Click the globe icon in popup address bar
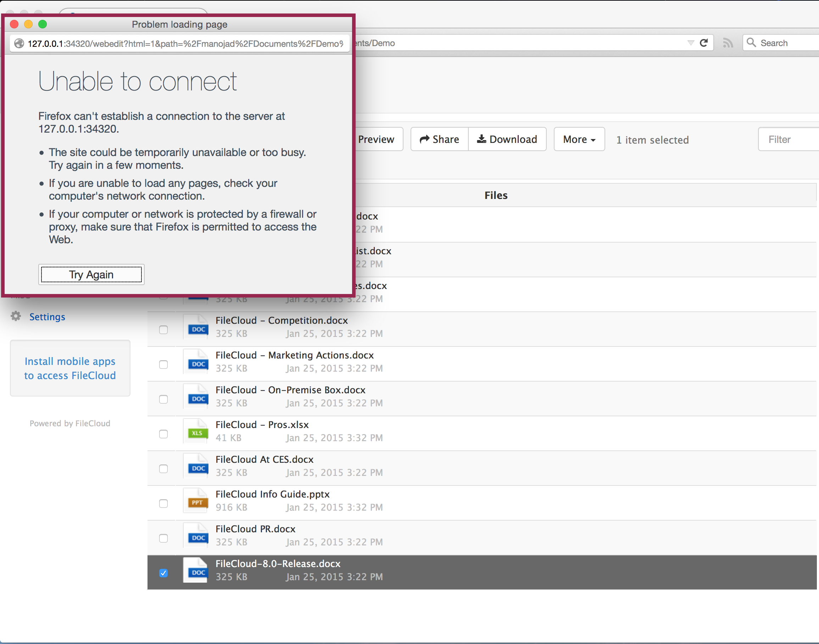Viewport: 819px width, 644px height. pyautogui.click(x=19, y=44)
